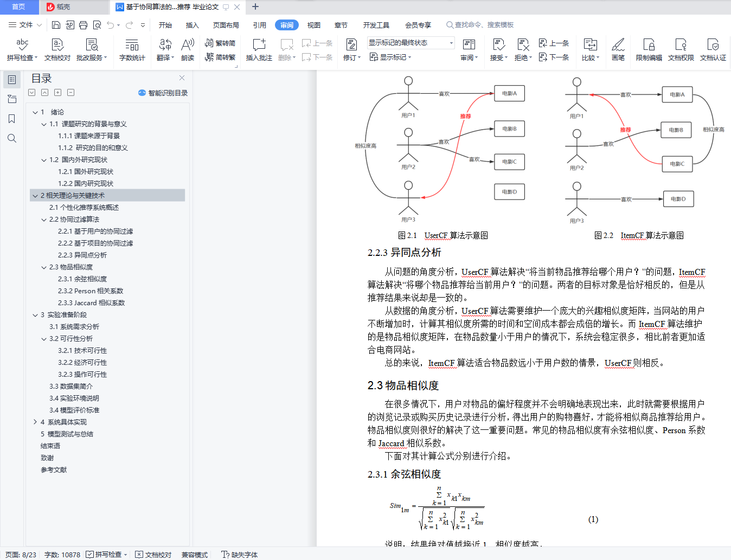Toggle 拼写检查 in the status bar

[x=107, y=555]
